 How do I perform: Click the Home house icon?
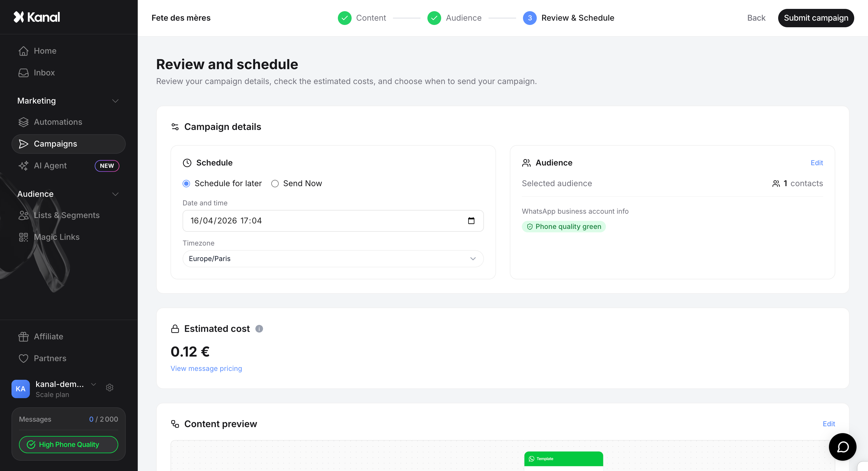click(x=23, y=51)
